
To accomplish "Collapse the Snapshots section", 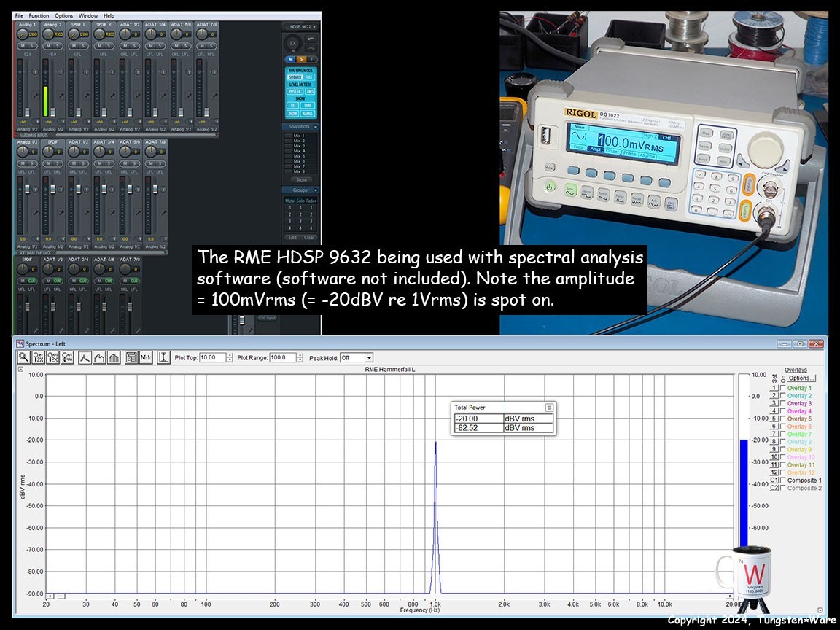I will [x=316, y=126].
